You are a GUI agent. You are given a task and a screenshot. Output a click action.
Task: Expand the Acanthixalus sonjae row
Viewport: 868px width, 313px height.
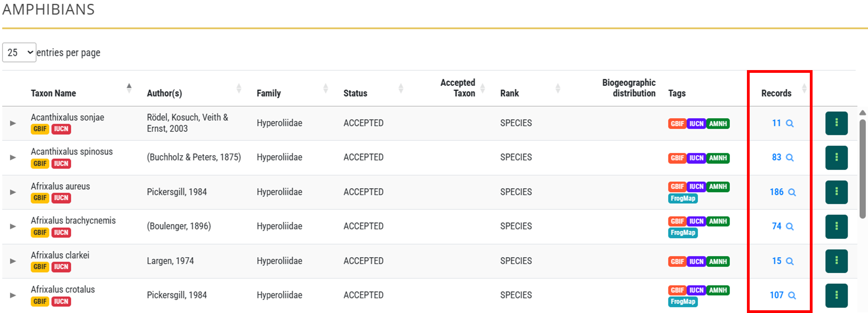tap(13, 123)
